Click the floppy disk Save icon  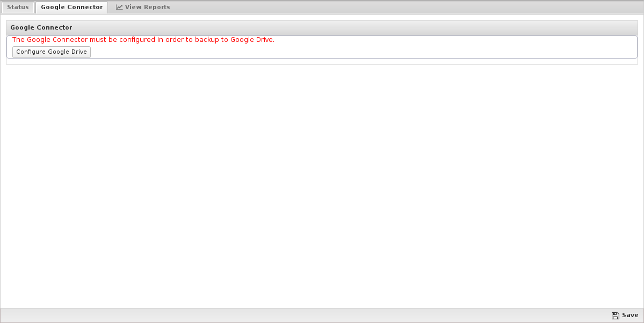point(615,315)
